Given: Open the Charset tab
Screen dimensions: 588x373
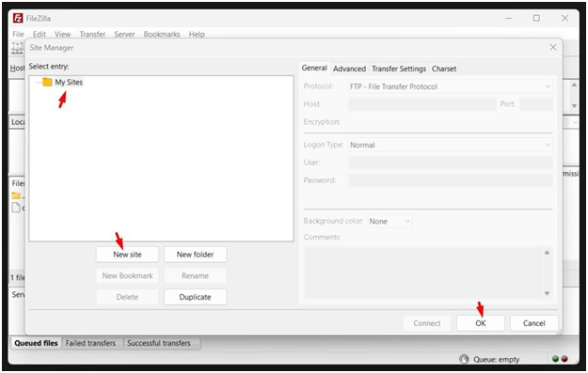Looking at the screenshot, I should tap(444, 69).
